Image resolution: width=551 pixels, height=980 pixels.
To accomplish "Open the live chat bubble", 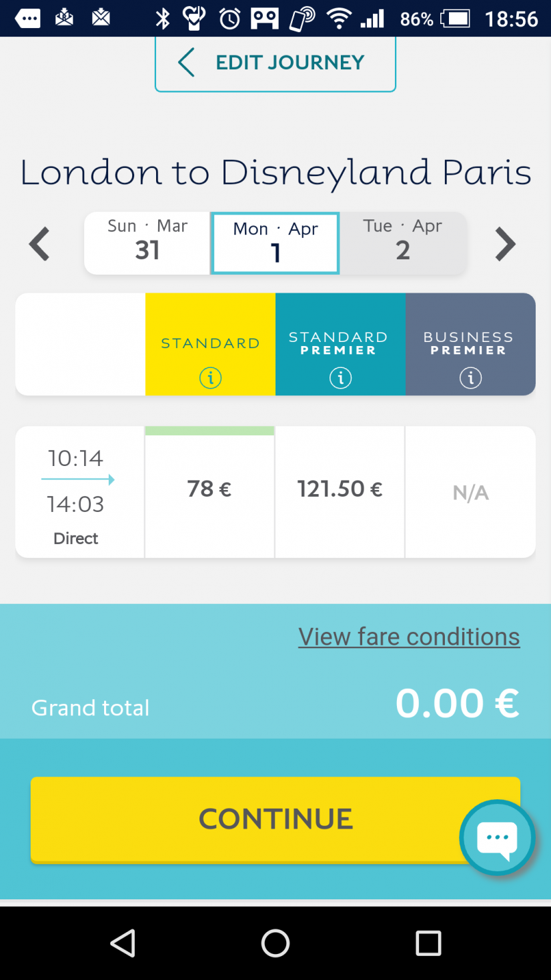I will click(x=497, y=837).
